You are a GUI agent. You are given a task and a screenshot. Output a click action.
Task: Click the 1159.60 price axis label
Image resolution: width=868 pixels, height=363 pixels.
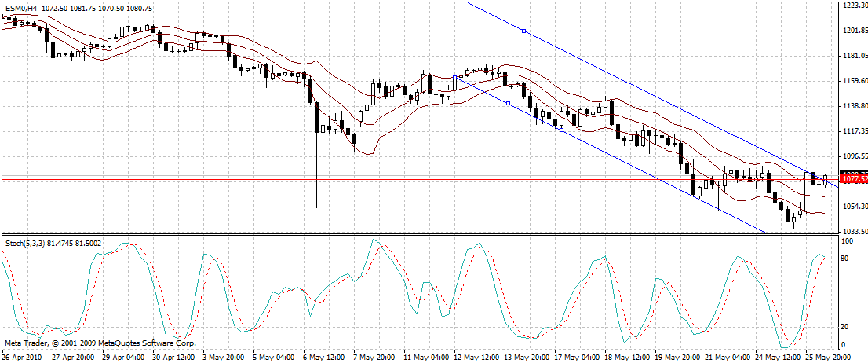click(x=854, y=81)
